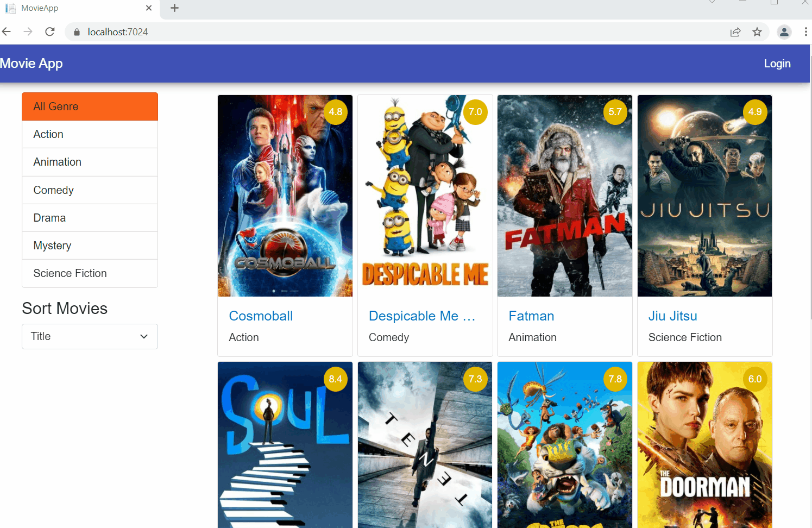The width and height of the screenshot is (812, 528).
Task: Click the address bar URL field
Action: tap(380, 32)
